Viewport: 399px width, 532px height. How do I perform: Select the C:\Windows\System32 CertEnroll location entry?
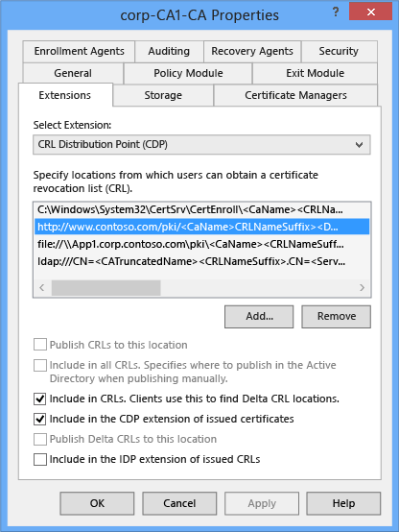click(201, 209)
